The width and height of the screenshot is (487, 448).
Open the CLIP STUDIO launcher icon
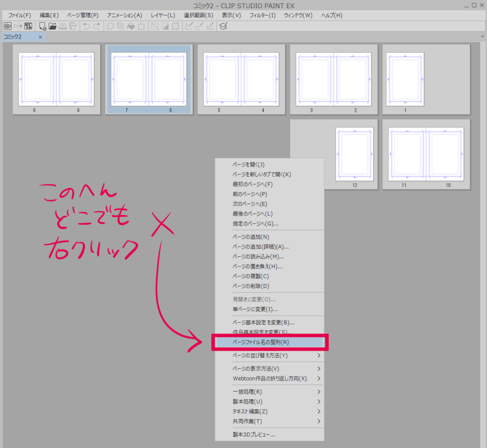coord(8,26)
